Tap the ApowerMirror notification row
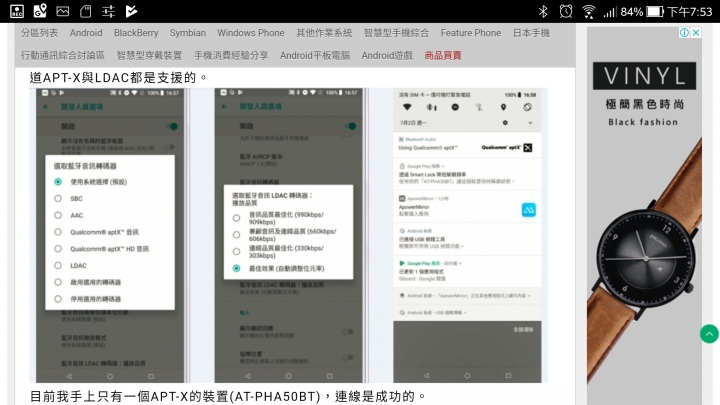The height and width of the screenshot is (405, 720). click(467, 207)
